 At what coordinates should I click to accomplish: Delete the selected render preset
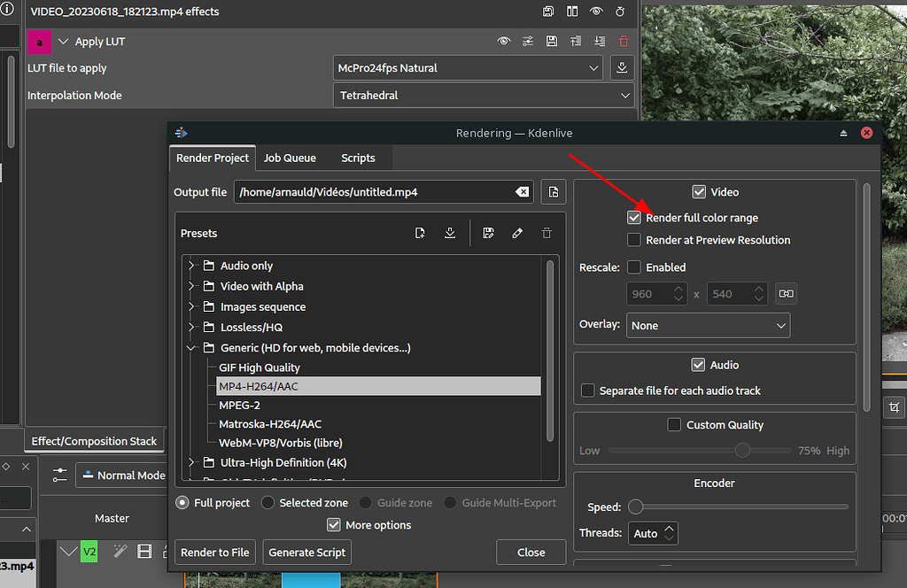(x=547, y=232)
